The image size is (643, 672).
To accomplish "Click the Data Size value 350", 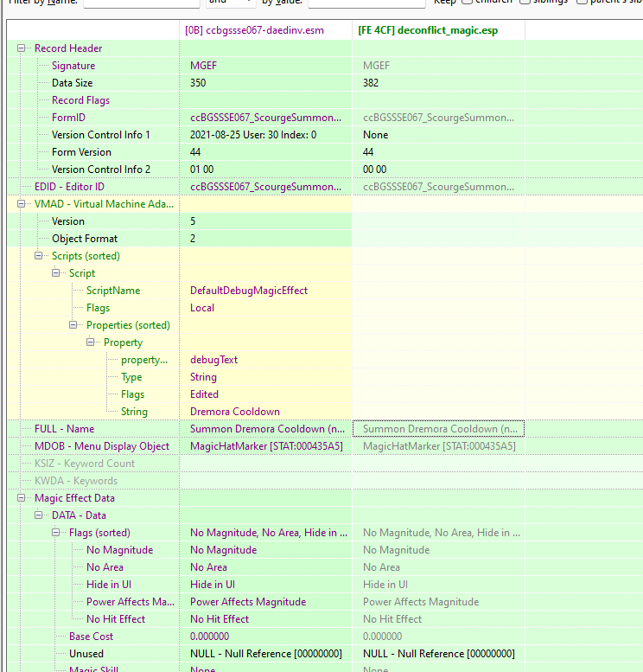I will [x=198, y=83].
